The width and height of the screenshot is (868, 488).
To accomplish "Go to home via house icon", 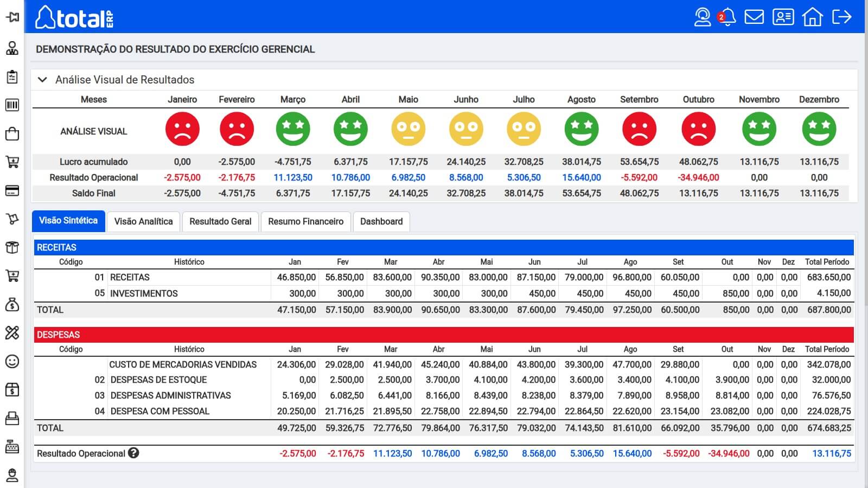I will (812, 17).
